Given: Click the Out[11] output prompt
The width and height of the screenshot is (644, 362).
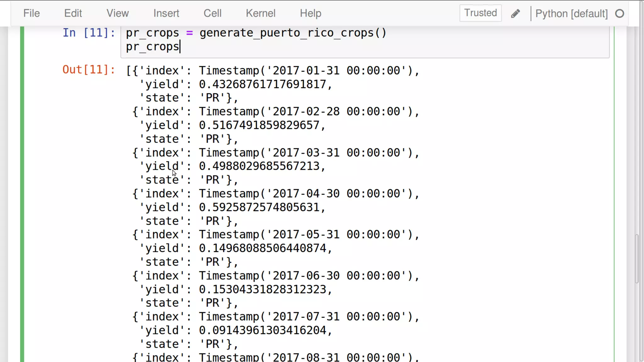Looking at the screenshot, I should [x=89, y=69].
